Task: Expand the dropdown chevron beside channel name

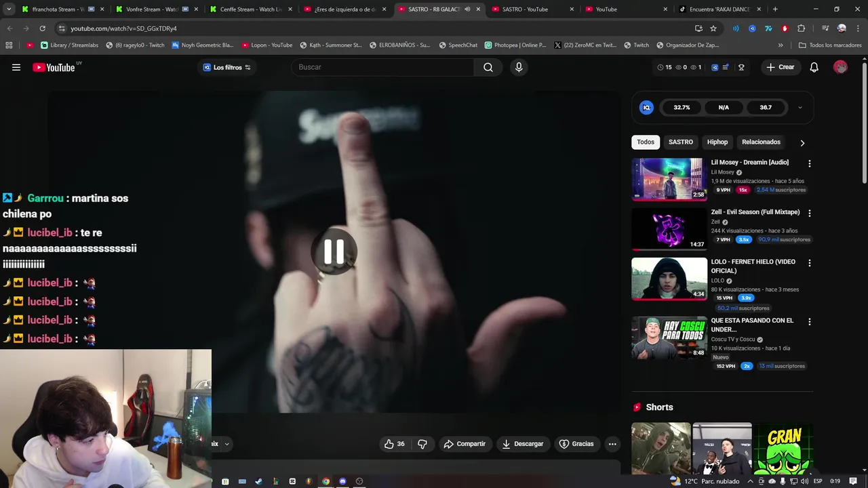Action: (226, 444)
